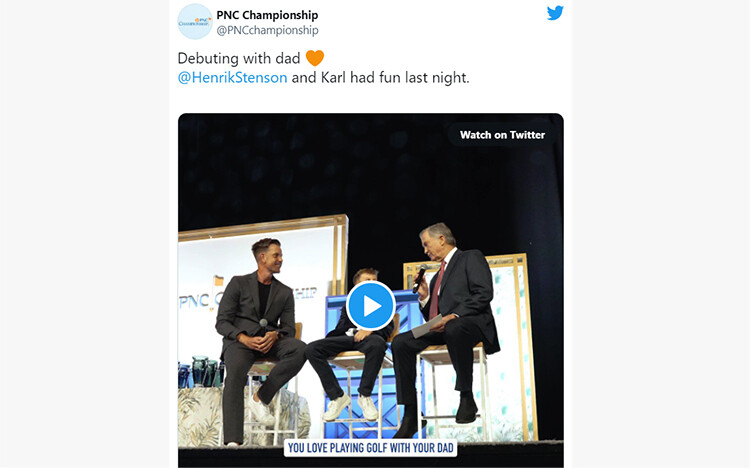This screenshot has height=468, width=750.
Task: Select the Watch on Twitter button
Action: click(502, 135)
